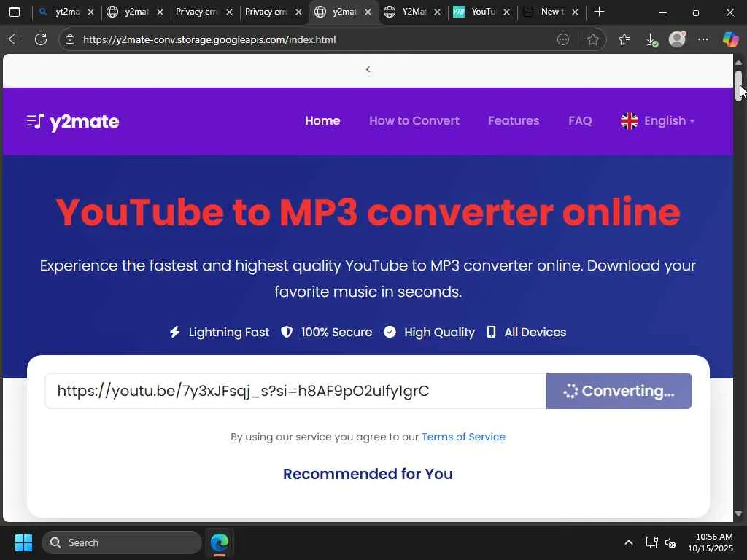Open the How to Convert nav link
Viewport: 747px width, 560px height.
coord(414,121)
